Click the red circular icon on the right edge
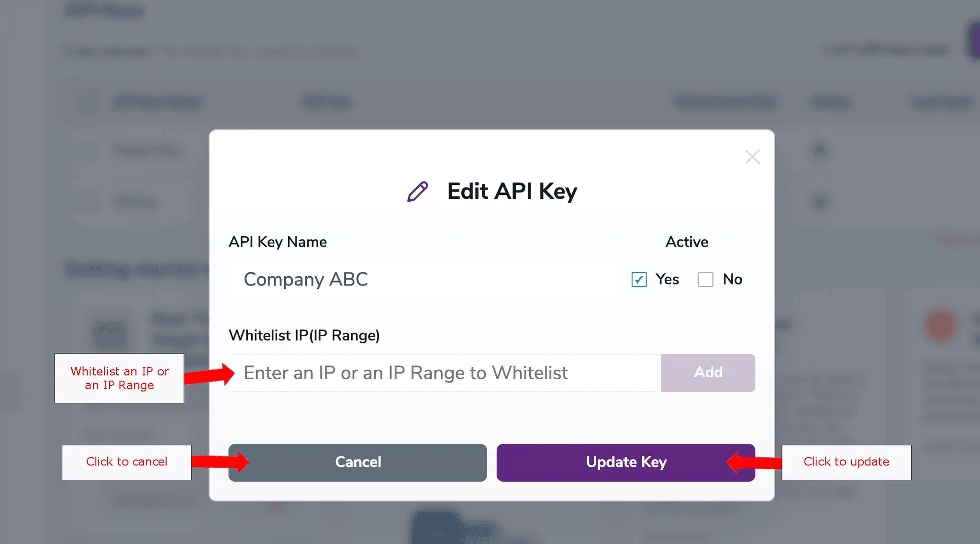980x544 pixels. click(x=942, y=325)
